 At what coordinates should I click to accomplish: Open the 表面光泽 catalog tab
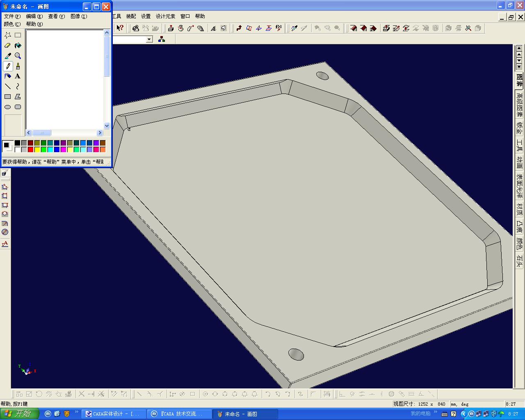519,186
